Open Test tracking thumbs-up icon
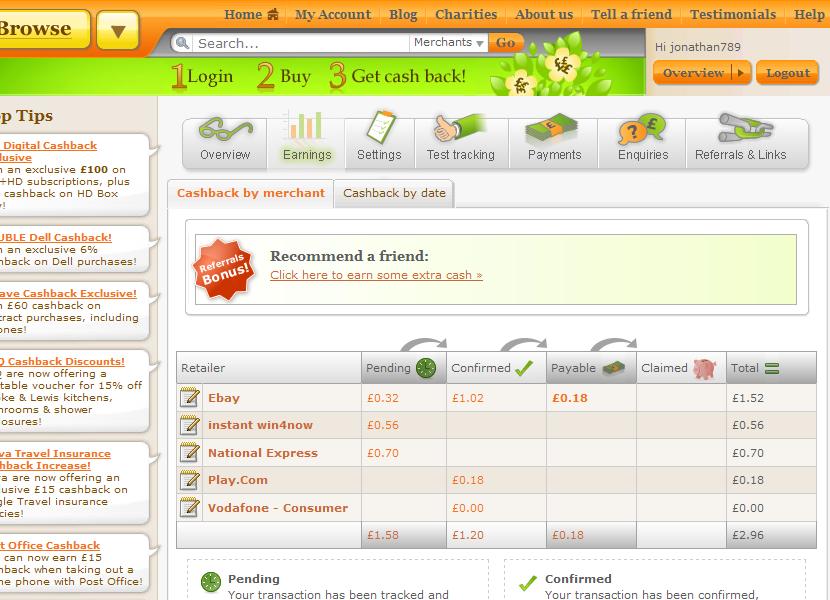 pos(460,130)
